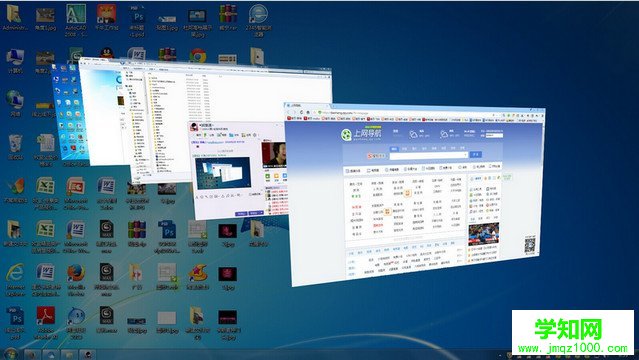Open the 网络 Network desktop icon
The height and width of the screenshot is (360, 639).
tap(15, 104)
